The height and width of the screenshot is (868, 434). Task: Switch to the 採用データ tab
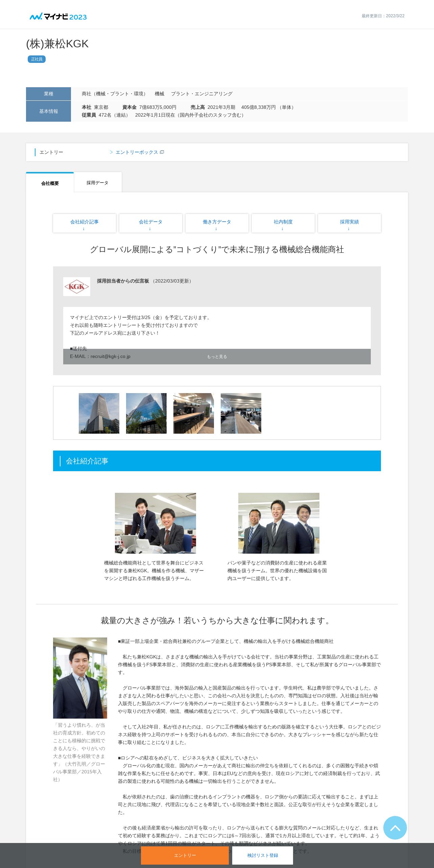[97, 183]
